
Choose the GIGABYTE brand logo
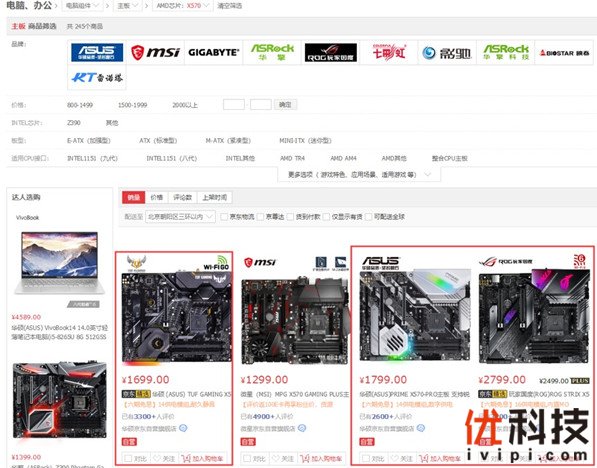point(214,53)
